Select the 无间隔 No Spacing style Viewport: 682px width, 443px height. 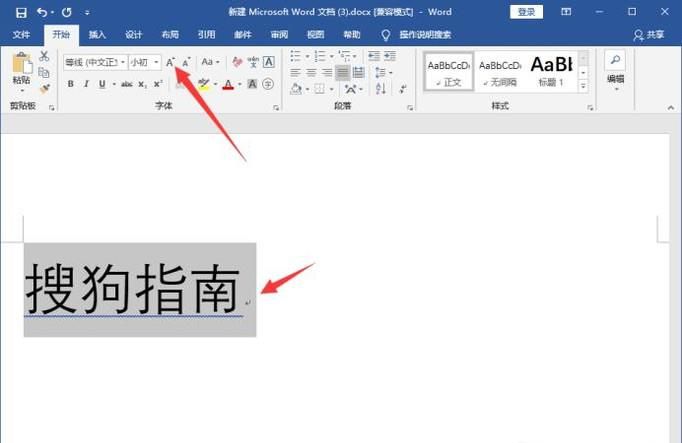coord(500,71)
